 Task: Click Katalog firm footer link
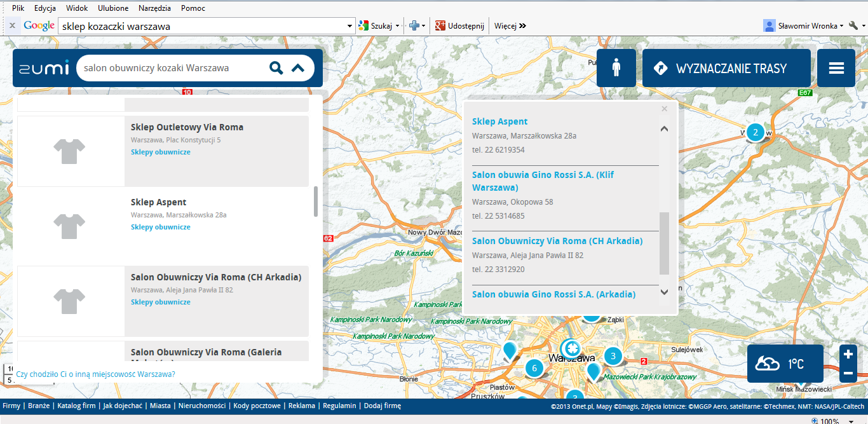[76, 406]
